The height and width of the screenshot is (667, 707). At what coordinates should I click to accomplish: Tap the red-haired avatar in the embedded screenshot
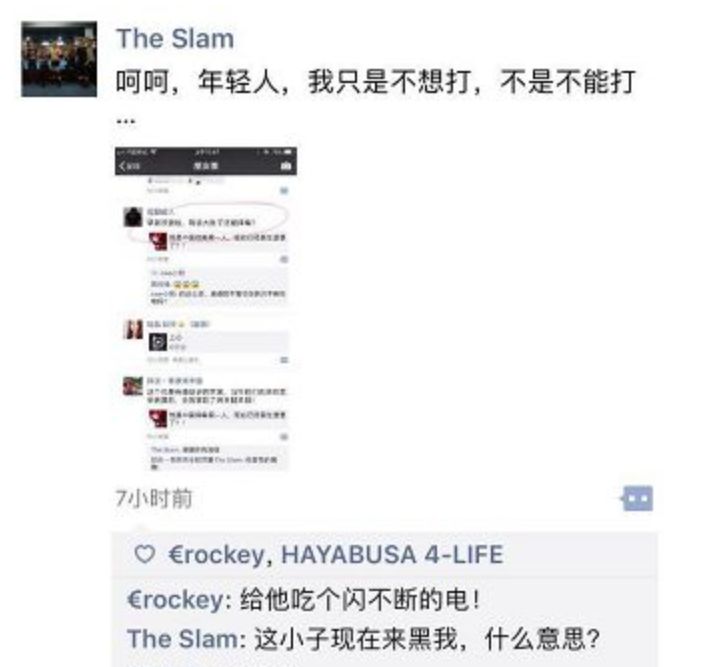(x=133, y=330)
